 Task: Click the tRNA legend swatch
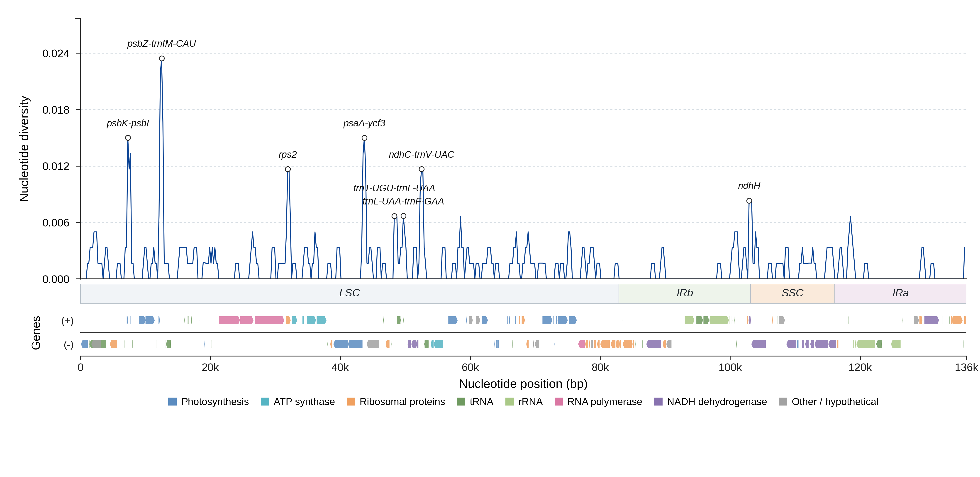pos(461,402)
